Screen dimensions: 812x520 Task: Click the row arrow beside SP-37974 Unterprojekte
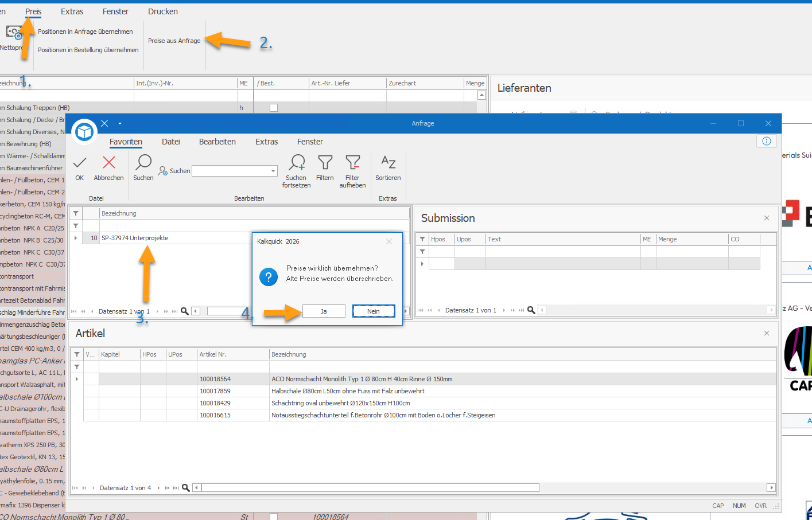[x=76, y=238]
